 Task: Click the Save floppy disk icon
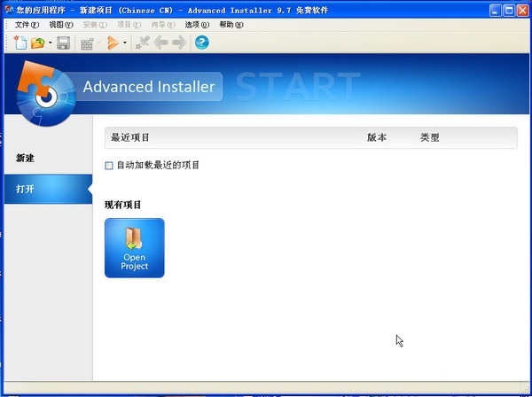point(64,43)
